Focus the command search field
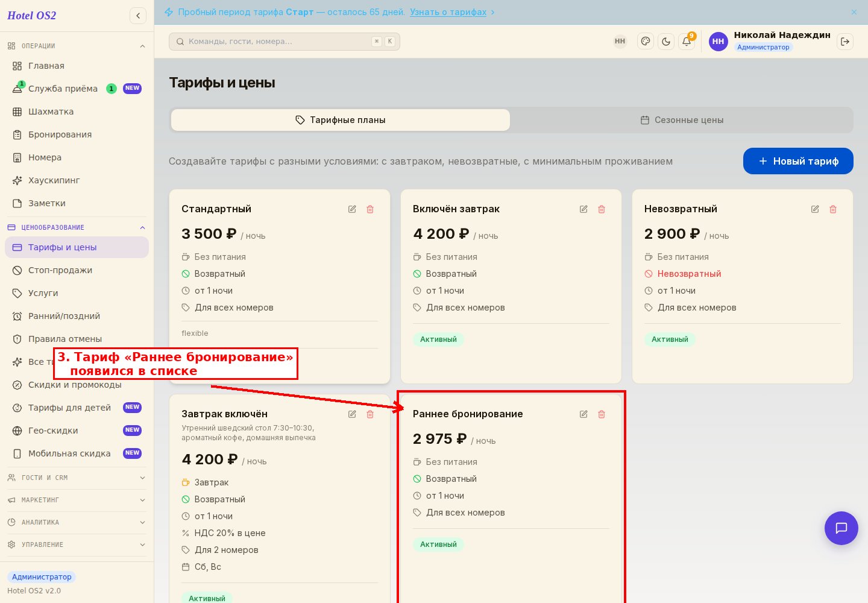868x603 pixels. coord(285,42)
